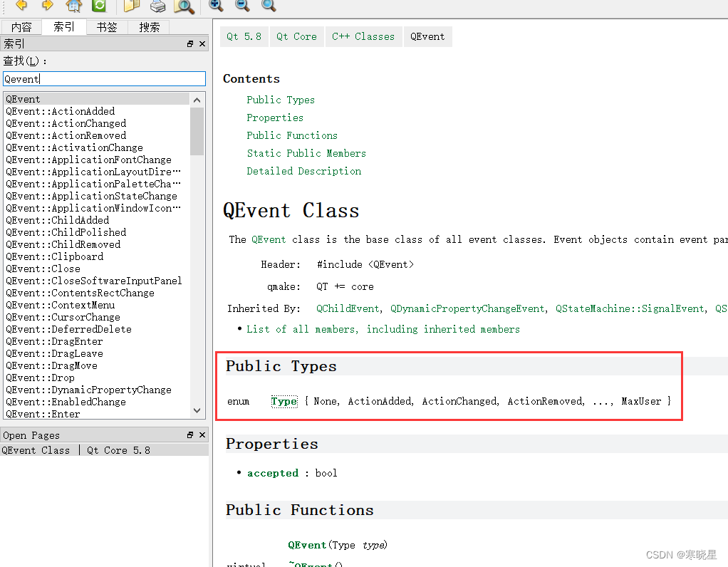Jump to Detailed Description section

click(303, 171)
